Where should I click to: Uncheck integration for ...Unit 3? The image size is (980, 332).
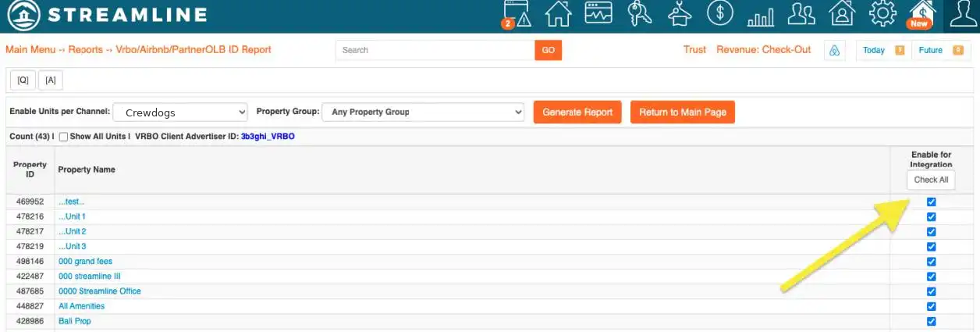[x=931, y=247]
